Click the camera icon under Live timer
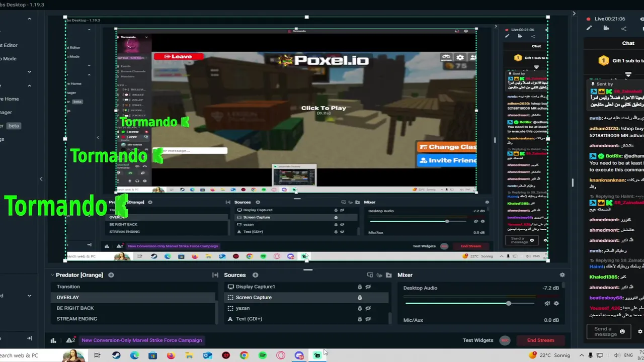 pos(606,28)
